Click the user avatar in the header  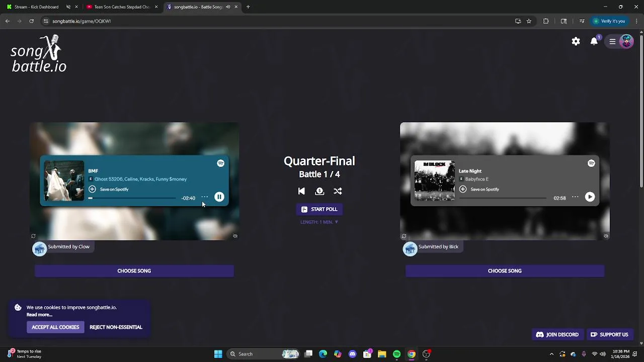pyautogui.click(x=626, y=41)
